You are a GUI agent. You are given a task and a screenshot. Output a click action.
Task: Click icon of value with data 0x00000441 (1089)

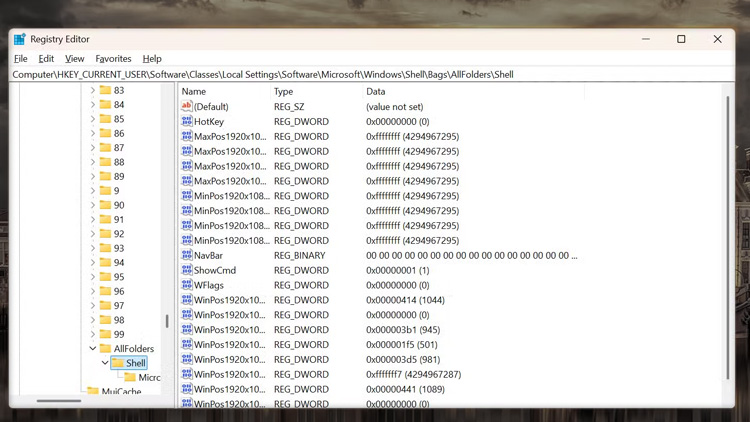(x=187, y=389)
